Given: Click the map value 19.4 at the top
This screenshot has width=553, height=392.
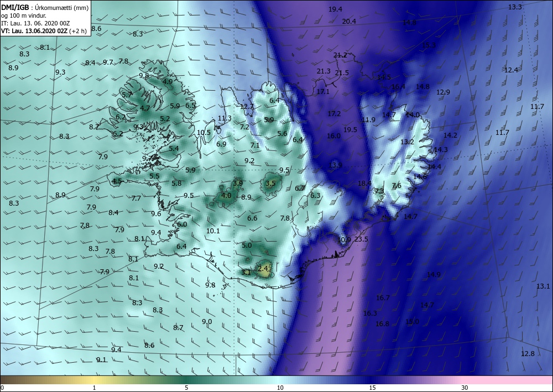Looking at the screenshot, I should (x=335, y=9).
